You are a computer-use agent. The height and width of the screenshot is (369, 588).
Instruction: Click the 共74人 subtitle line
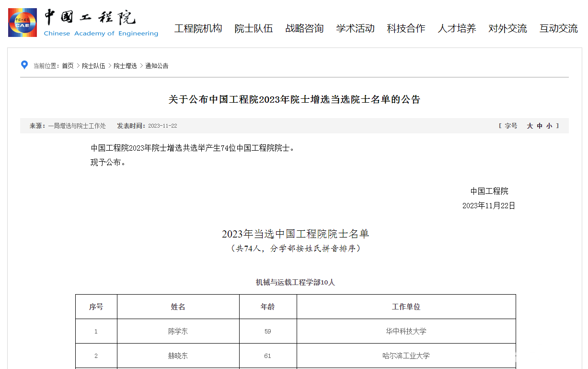coord(295,249)
